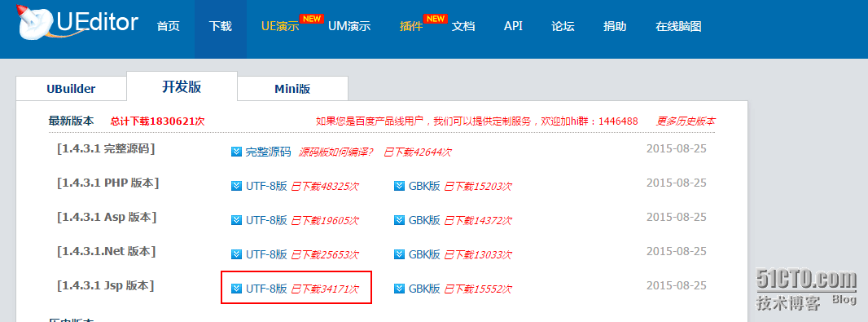Click the 2015-08-25 date in Jsp row
868x322 pixels.
pos(677,285)
